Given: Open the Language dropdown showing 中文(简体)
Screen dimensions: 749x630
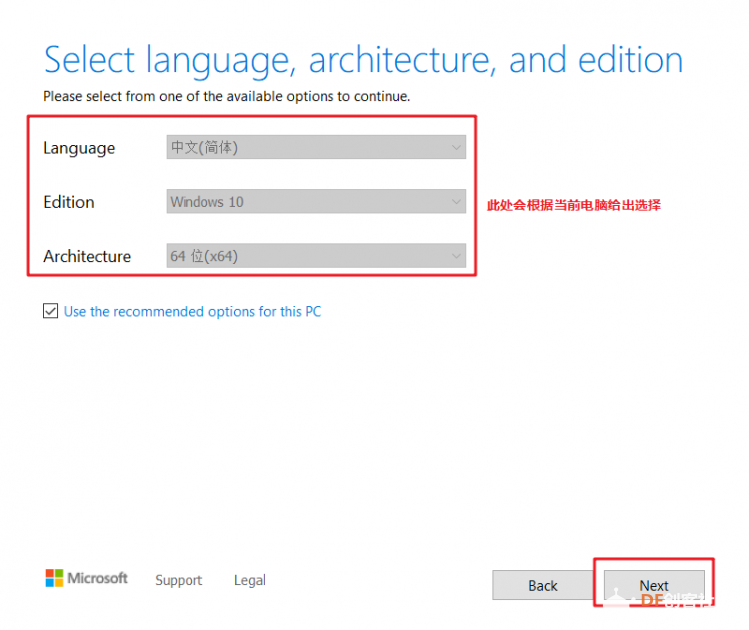Looking at the screenshot, I should pyautogui.click(x=316, y=147).
